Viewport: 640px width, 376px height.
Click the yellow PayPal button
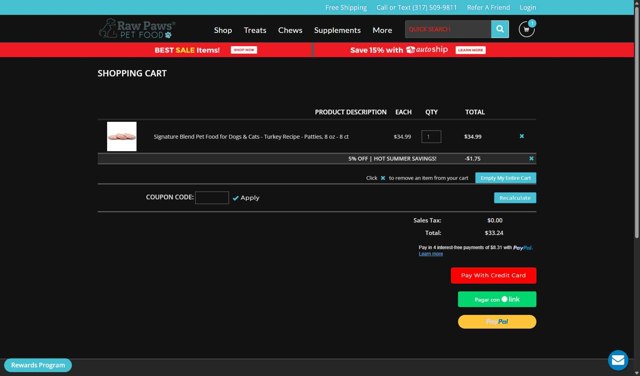coord(497,322)
